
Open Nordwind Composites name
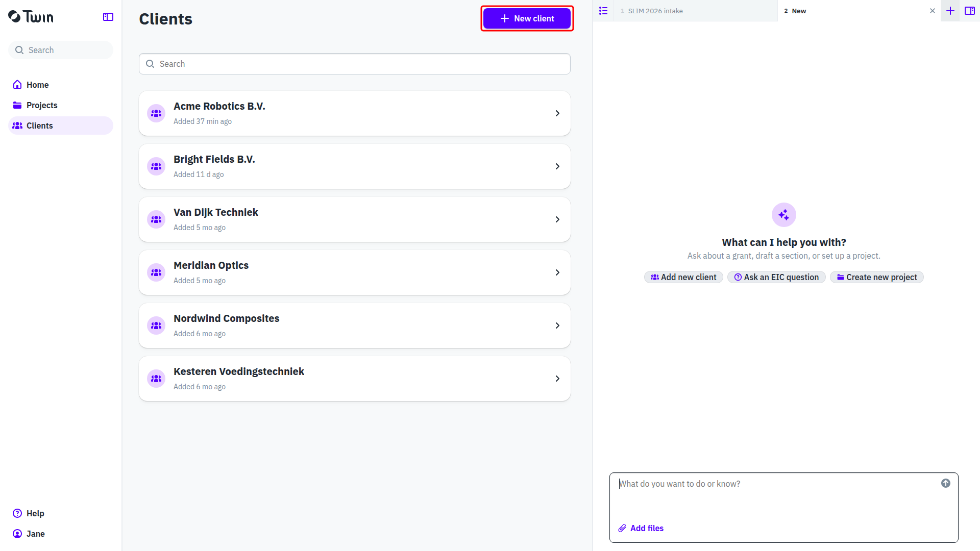coord(227,318)
